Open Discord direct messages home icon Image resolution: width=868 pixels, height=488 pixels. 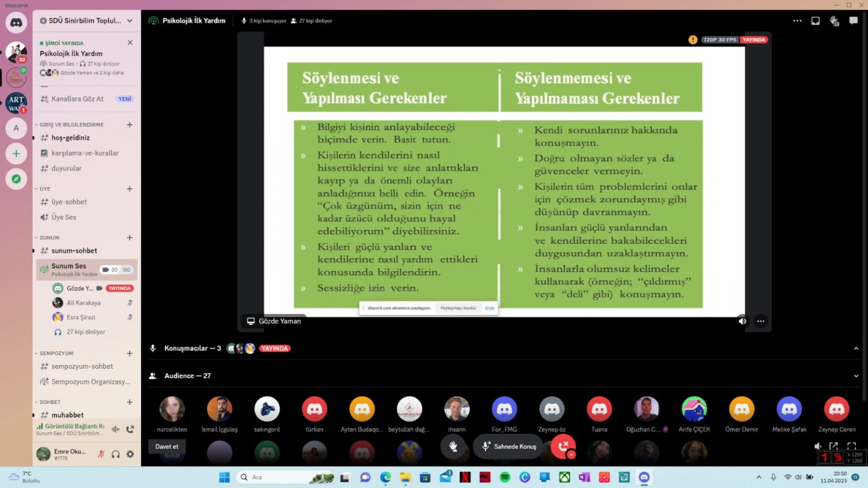16,23
